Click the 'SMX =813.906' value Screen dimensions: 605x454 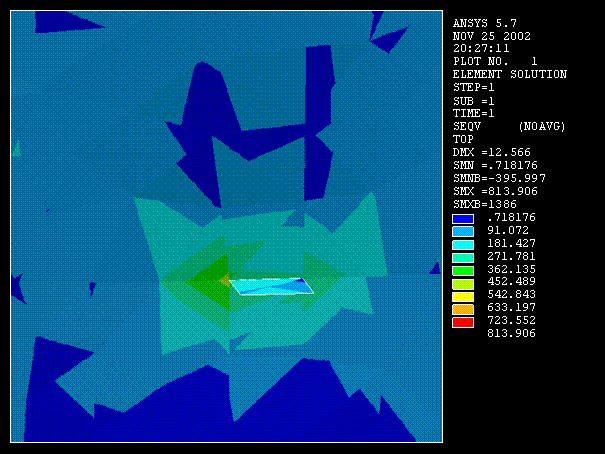[x=495, y=191]
